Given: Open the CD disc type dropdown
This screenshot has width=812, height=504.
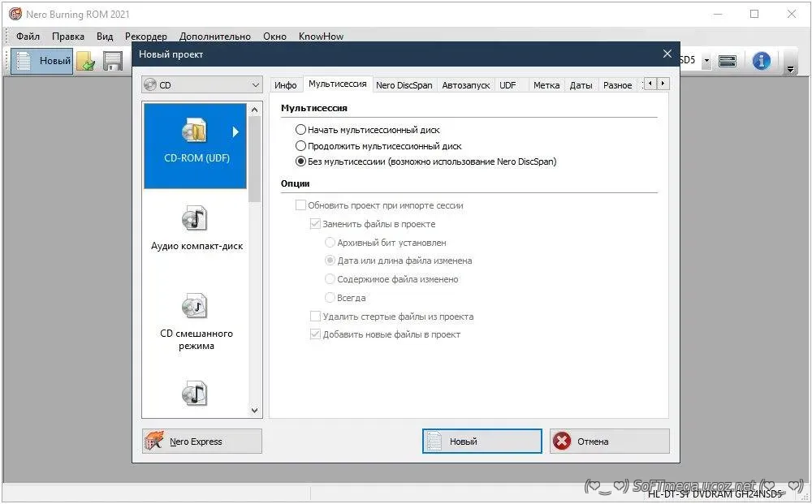Looking at the screenshot, I should pos(201,84).
